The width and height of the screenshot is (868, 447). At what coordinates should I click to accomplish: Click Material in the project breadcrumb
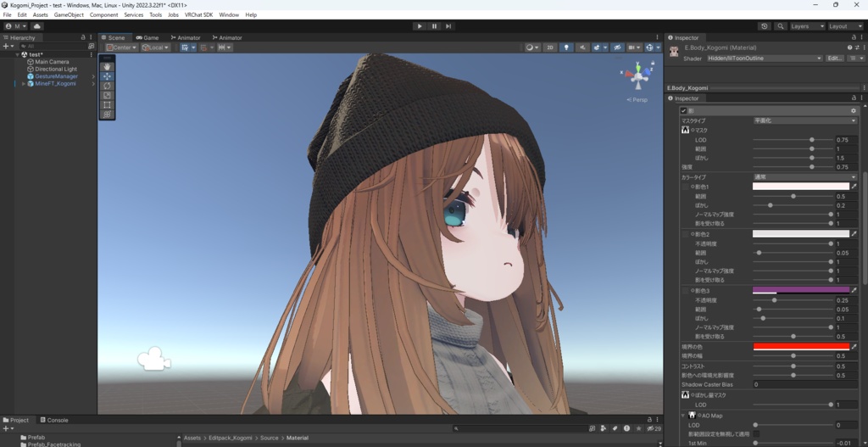[298, 439]
